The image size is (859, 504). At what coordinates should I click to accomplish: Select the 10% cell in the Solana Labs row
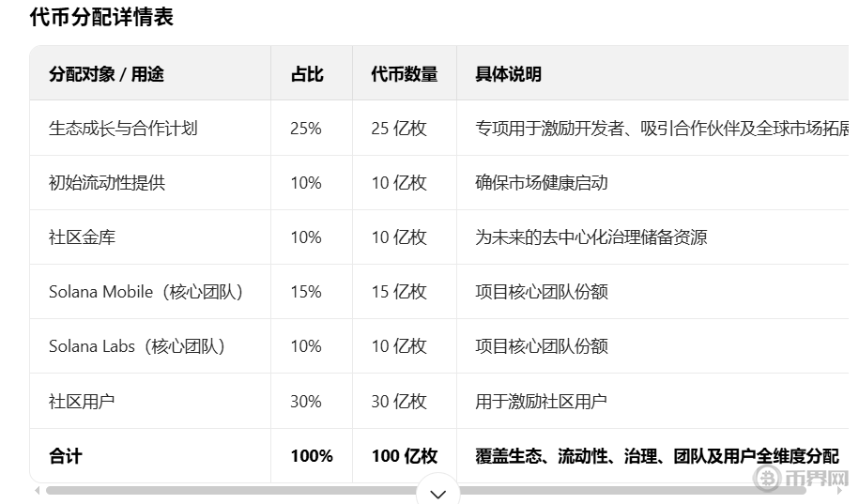pyautogui.click(x=306, y=346)
